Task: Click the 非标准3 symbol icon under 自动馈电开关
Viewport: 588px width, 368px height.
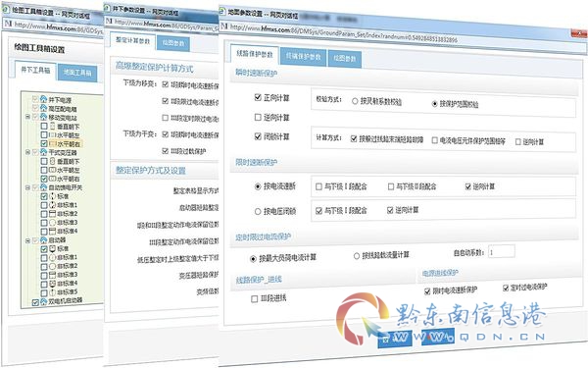Action: 53,223
